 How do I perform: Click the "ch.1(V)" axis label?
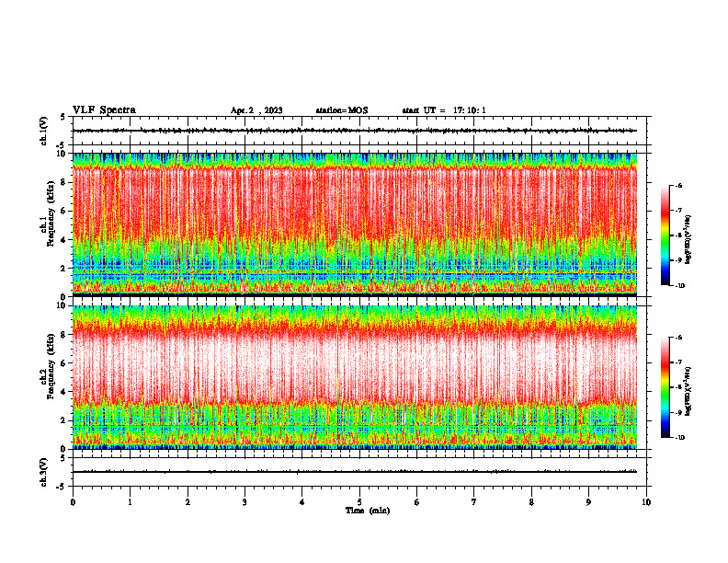coord(43,131)
